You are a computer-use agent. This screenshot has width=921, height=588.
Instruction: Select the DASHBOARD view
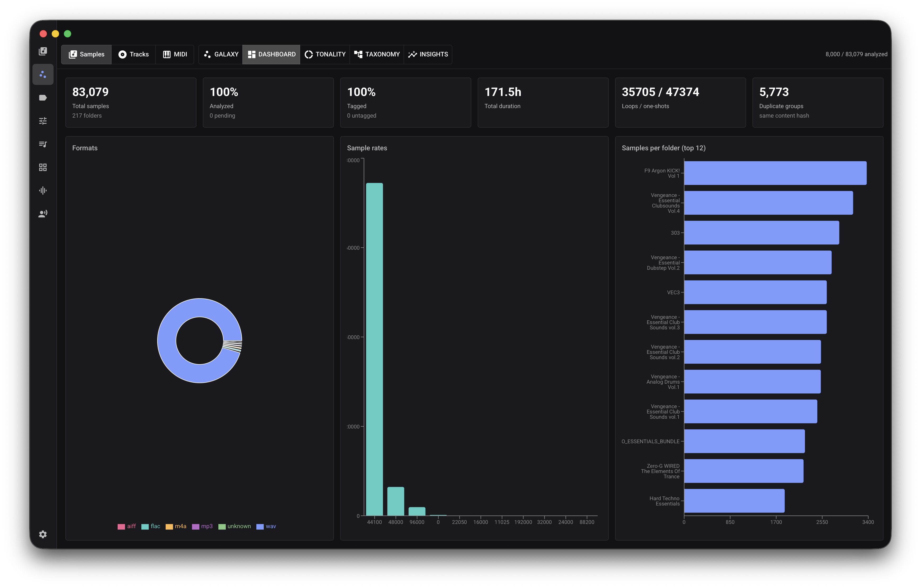[x=272, y=54]
